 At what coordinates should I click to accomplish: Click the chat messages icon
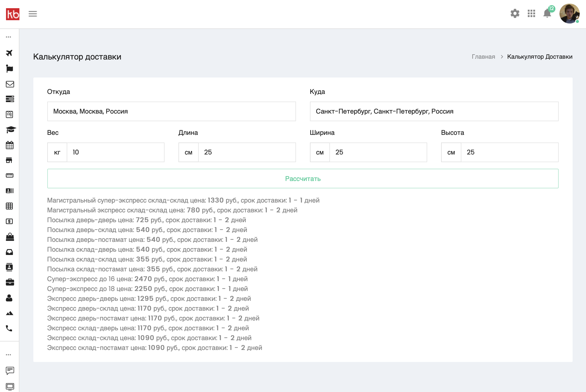10,370
